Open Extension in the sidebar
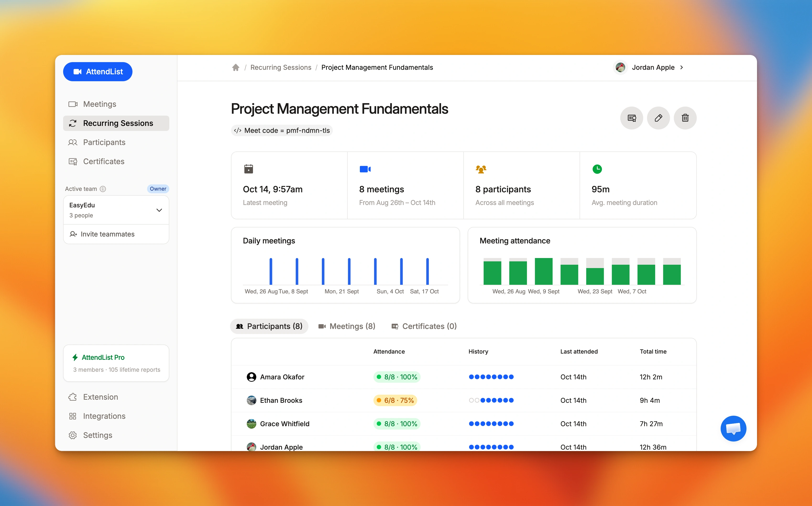The width and height of the screenshot is (812, 506). (116, 397)
